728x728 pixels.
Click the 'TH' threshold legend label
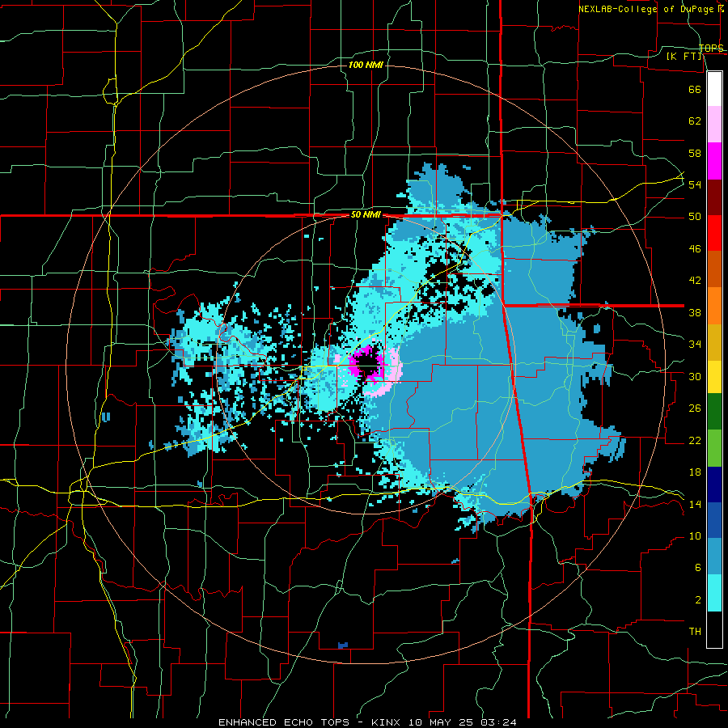coord(695,632)
